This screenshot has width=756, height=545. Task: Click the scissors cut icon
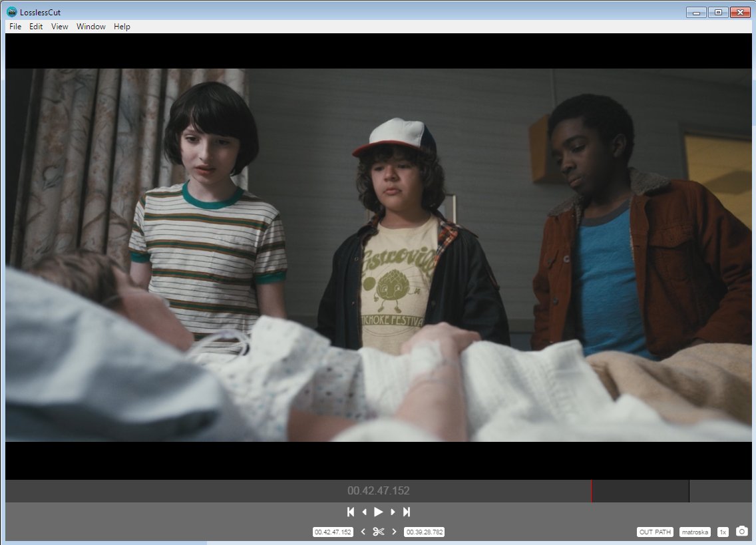[x=379, y=532]
